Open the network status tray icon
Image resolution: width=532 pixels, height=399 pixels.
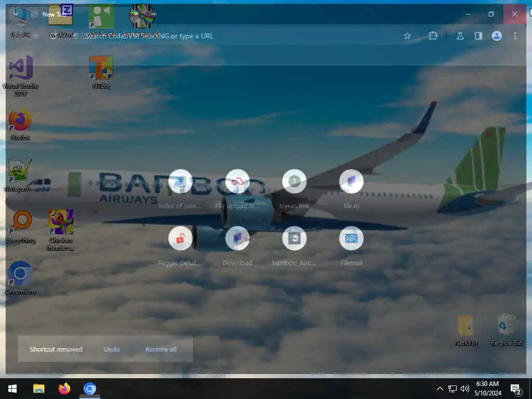[x=453, y=389]
